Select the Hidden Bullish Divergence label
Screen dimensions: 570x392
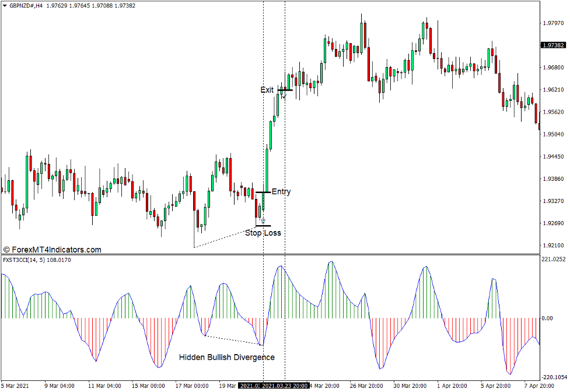pos(226,357)
